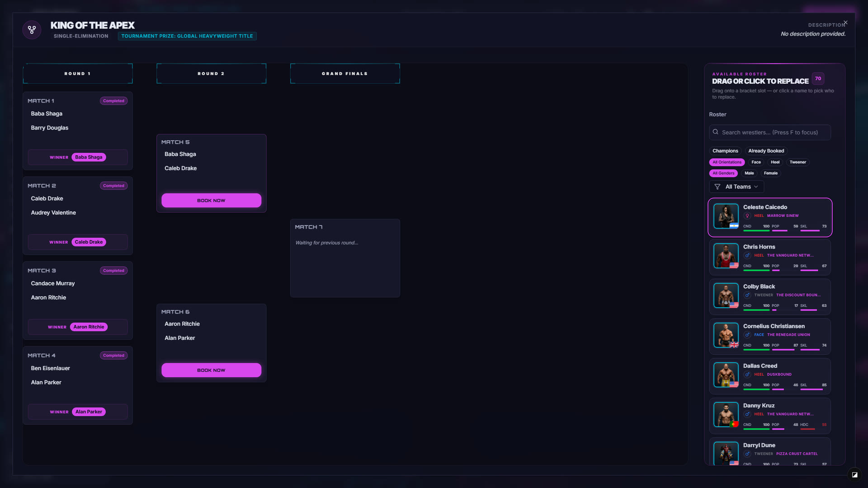Viewport: 868px width, 488px height.
Task: Select the Round 2 column header
Action: point(211,74)
